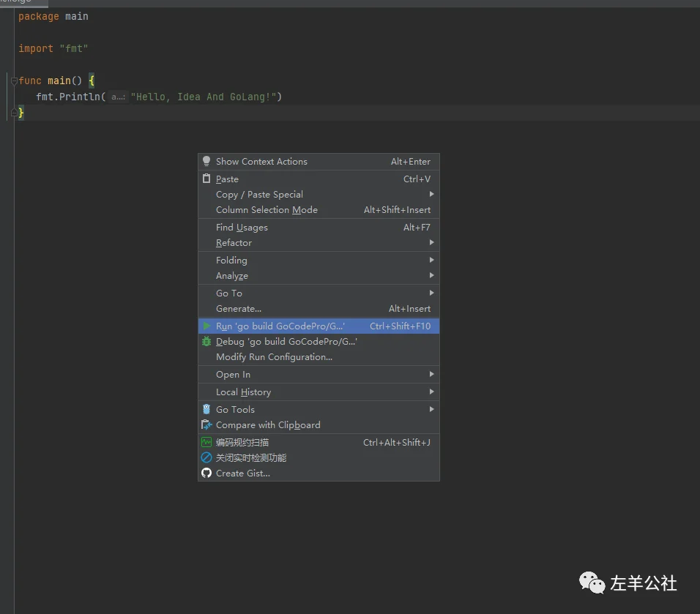Open the Folding submenu
This screenshot has width=700, height=614.
tap(231, 260)
